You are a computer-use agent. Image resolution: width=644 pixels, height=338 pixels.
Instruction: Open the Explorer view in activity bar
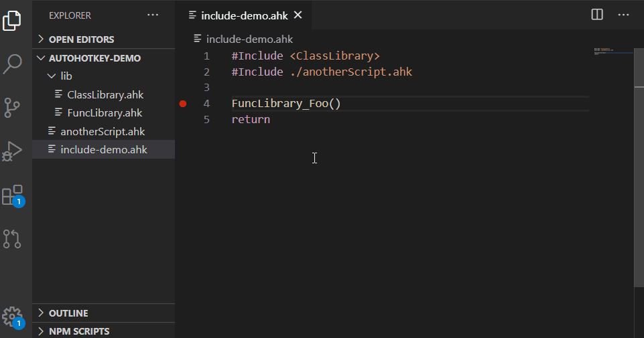click(12, 21)
